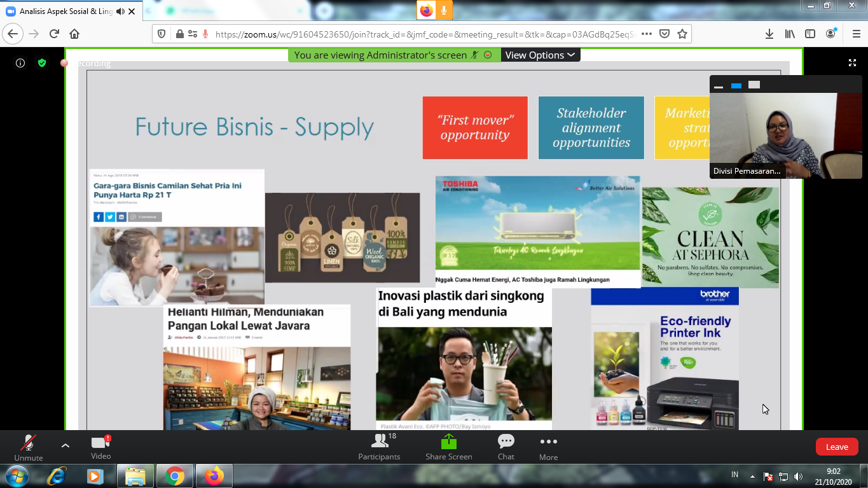This screenshot has width=868, height=488.
Task: Open the Participants panel
Action: (x=379, y=447)
